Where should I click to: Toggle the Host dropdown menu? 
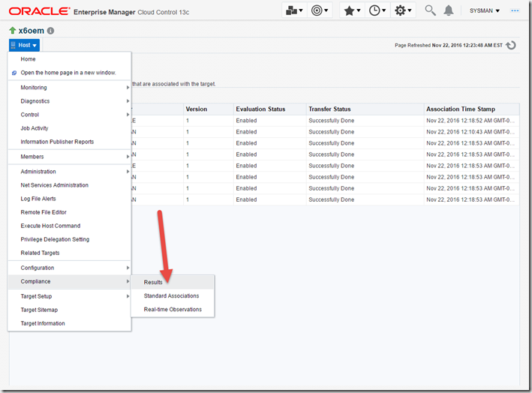tap(24, 45)
